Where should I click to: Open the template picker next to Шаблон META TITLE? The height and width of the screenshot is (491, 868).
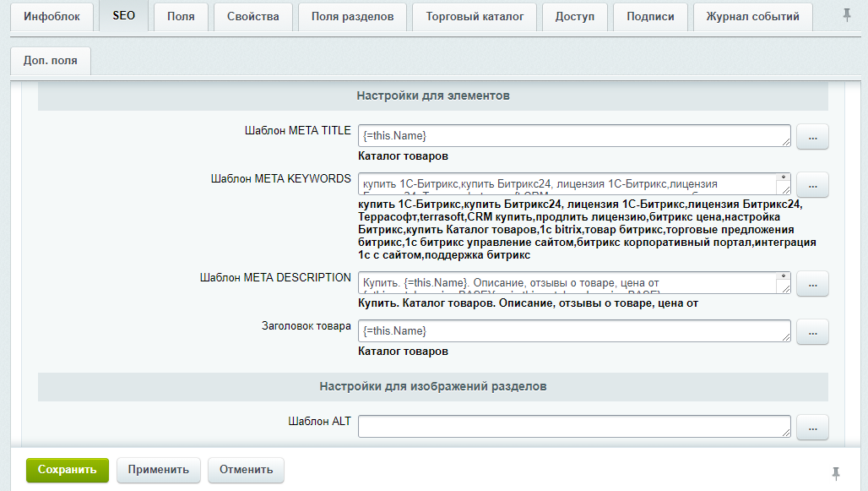811,136
